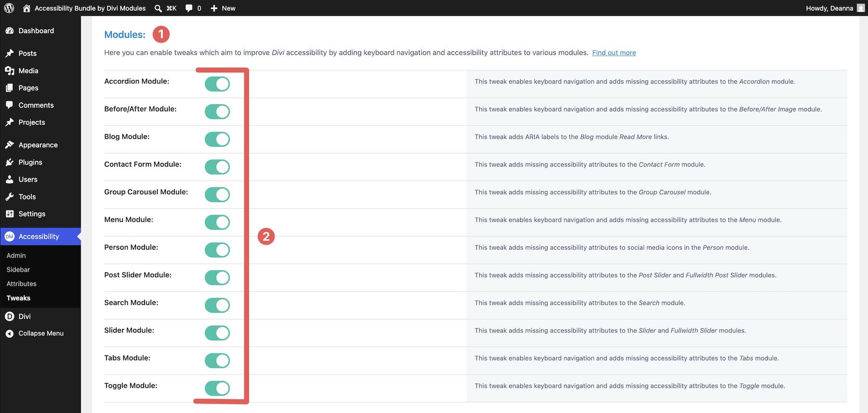868x413 pixels.
Task: Open the Comments label in sidebar
Action: (36, 105)
